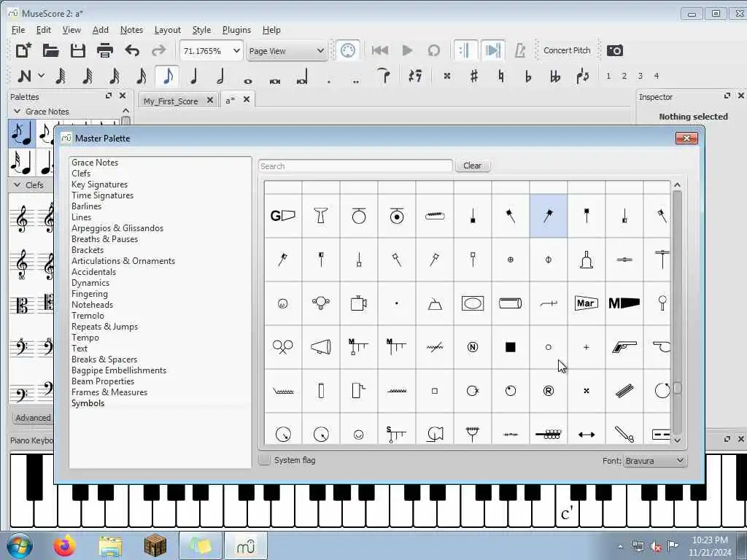Select the megaphone symbol
This screenshot has height=560, width=747.
tap(321, 347)
